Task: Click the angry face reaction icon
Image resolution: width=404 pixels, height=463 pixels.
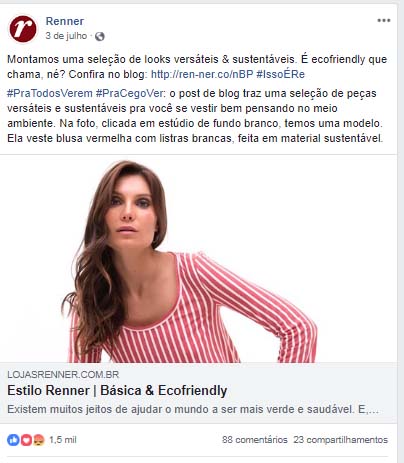Action: pos(39,440)
